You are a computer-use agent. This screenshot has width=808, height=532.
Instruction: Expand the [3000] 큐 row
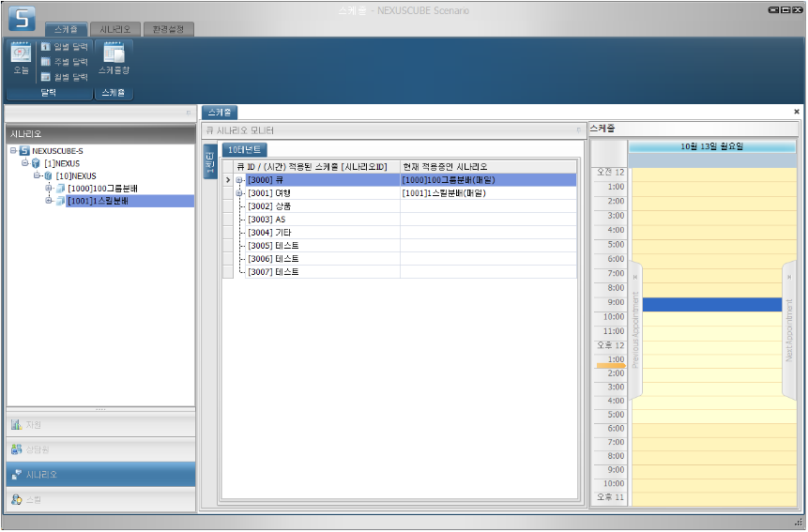(239, 180)
